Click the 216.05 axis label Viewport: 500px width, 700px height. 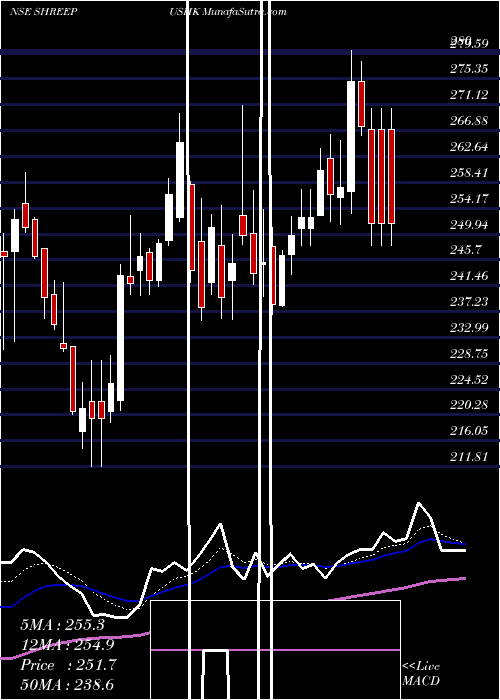point(469,431)
